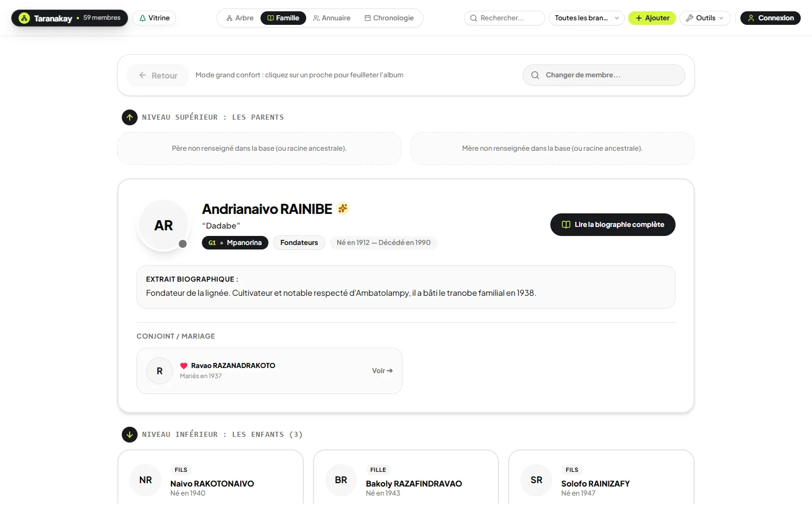Click the NR avatar of Naivo
The width and height of the screenshot is (812, 508).
click(x=145, y=480)
